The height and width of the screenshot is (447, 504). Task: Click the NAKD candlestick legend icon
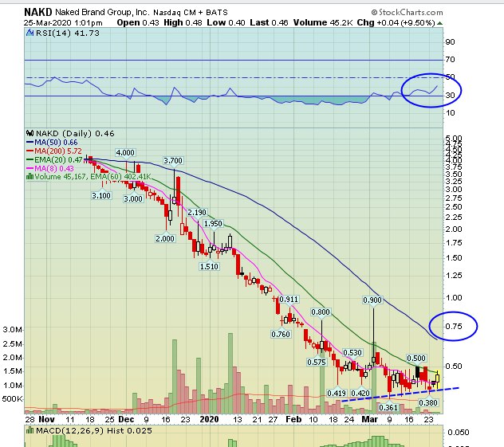coord(30,133)
